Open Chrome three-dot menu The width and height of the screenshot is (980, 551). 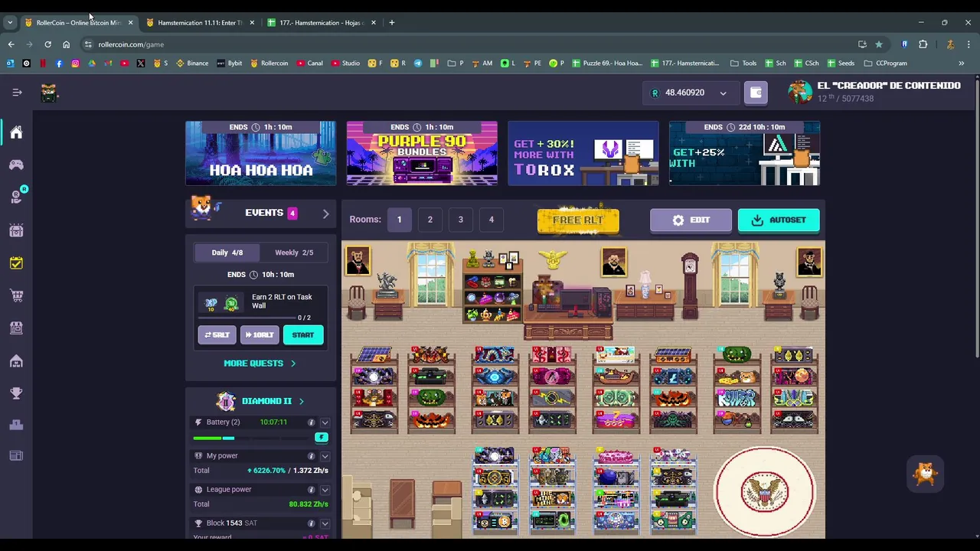click(x=968, y=44)
